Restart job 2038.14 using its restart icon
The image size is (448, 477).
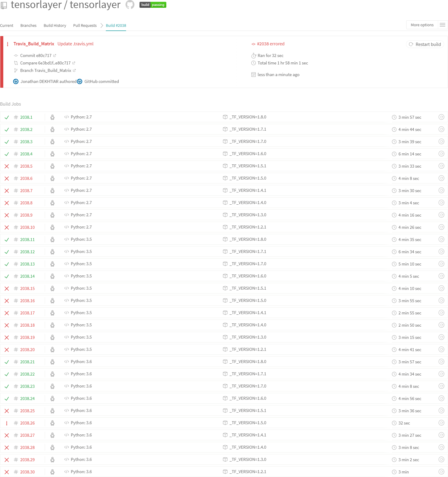(x=441, y=276)
